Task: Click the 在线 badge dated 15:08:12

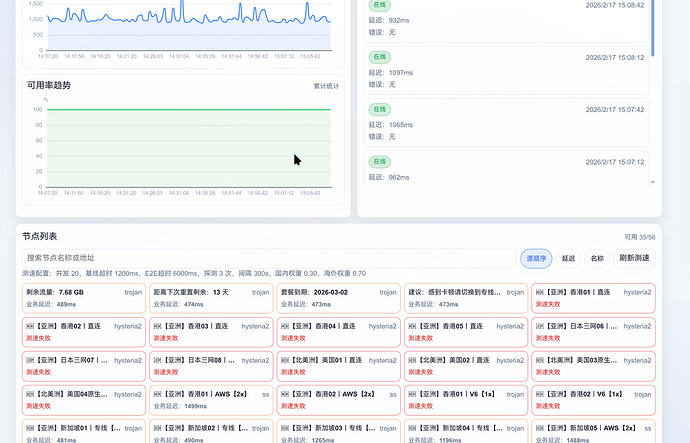Action: click(x=379, y=57)
